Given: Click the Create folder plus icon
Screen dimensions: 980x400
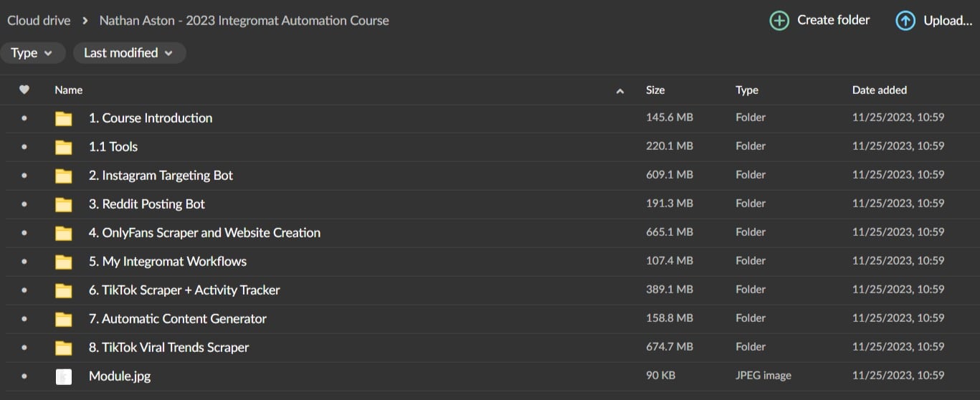Looking at the screenshot, I should tap(779, 21).
